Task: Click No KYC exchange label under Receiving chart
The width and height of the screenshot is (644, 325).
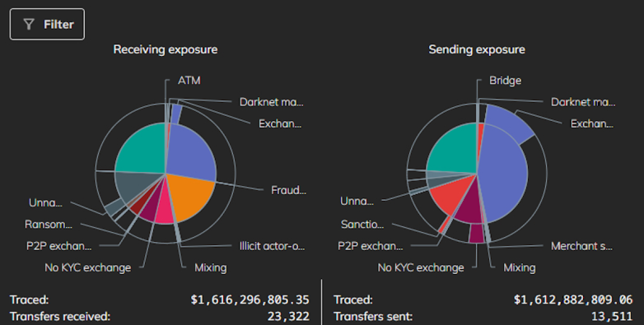Action: point(88,268)
